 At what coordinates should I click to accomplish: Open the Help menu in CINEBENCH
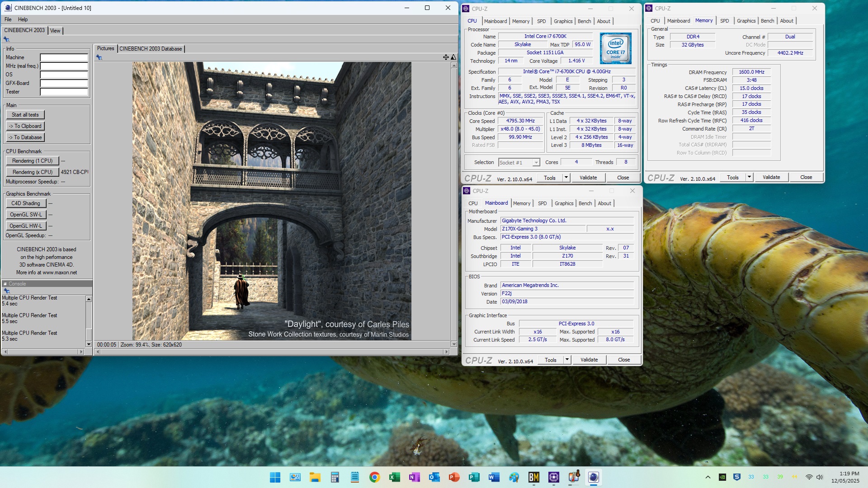pyautogui.click(x=23, y=19)
